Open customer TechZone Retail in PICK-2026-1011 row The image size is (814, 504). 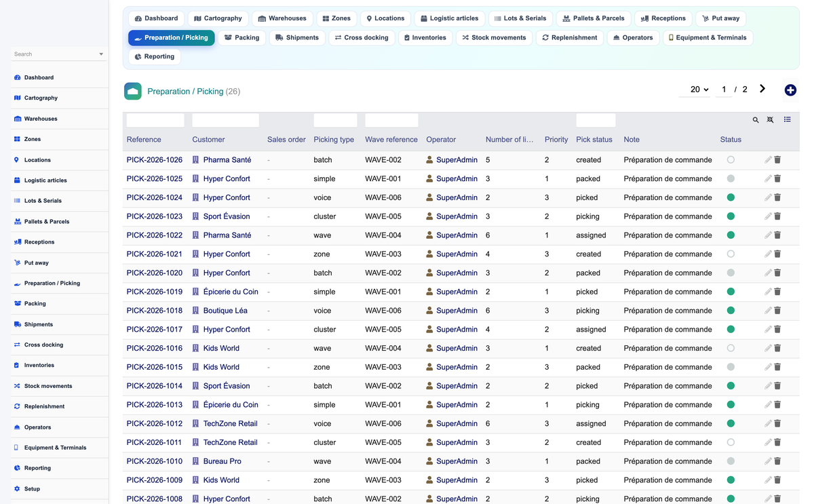point(230,442)
